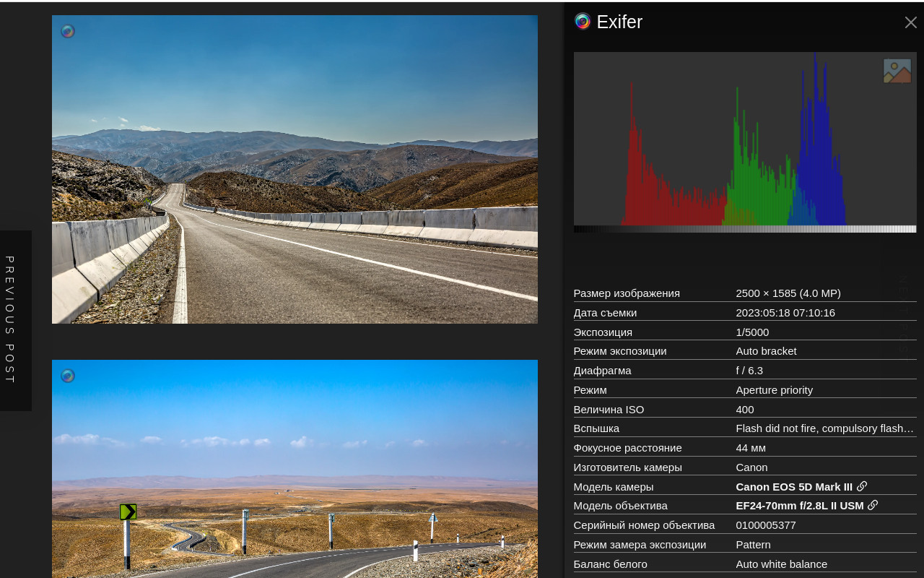Select the "Режим замера экспозиции" label
Image resolution: width=924 pixels, height=578 pixels.
(640, 545)
